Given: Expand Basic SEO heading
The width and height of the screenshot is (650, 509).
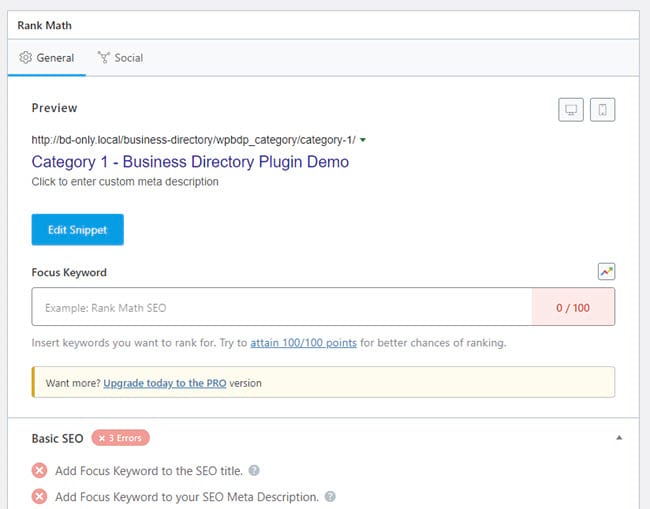Looking at the screenshot, I should pos(58,439).
